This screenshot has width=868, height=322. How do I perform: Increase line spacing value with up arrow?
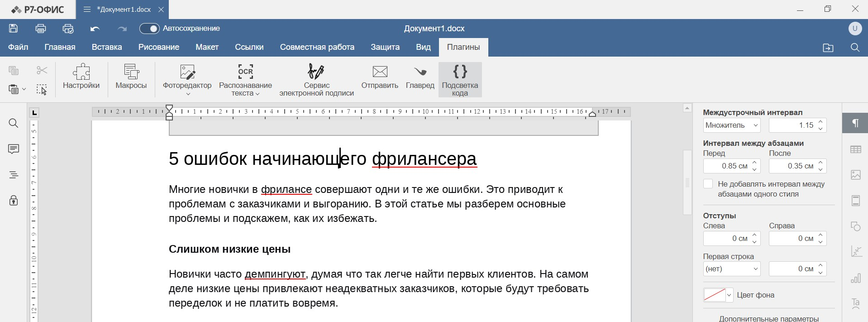pyautogui.click(x=820, y=122)
